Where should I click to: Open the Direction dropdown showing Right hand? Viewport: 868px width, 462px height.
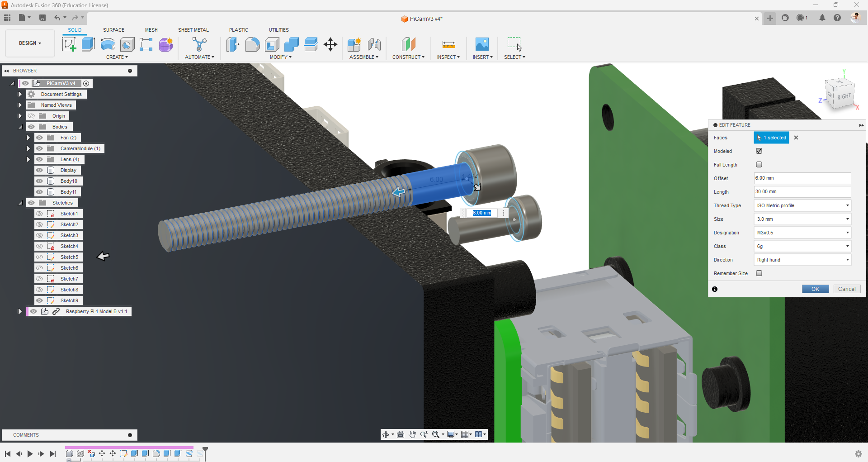tap(802, 260)
